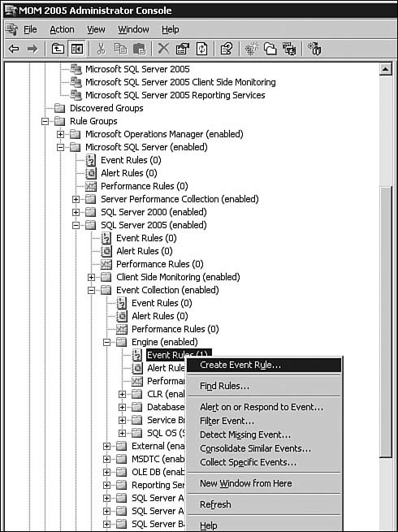Open the Action menu
398x532 pixels.
[62, 30]
